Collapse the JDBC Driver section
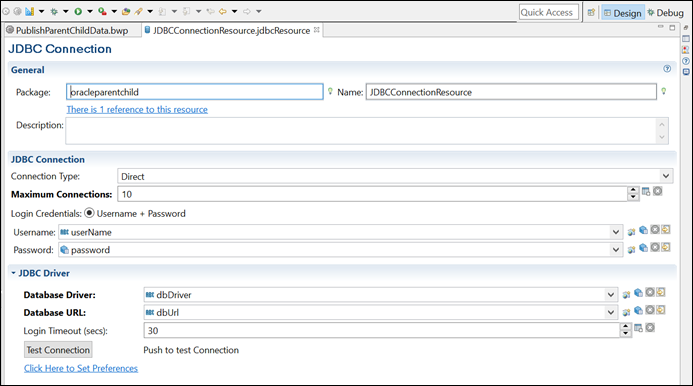 (14, 273)
